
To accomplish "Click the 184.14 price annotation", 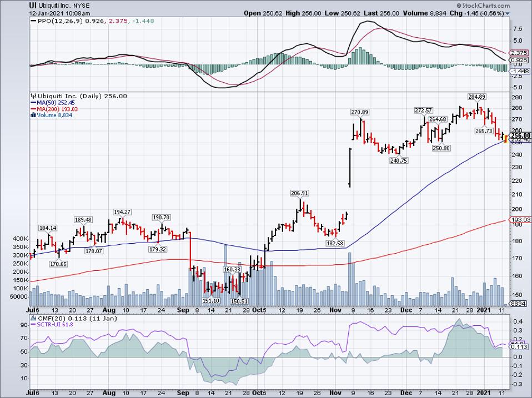I will [48, 228].
